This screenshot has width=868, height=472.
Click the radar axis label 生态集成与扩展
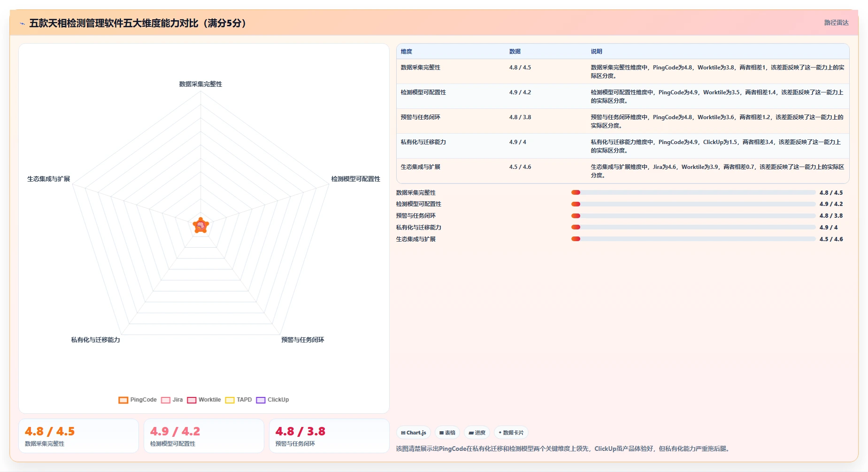point(48,179)
